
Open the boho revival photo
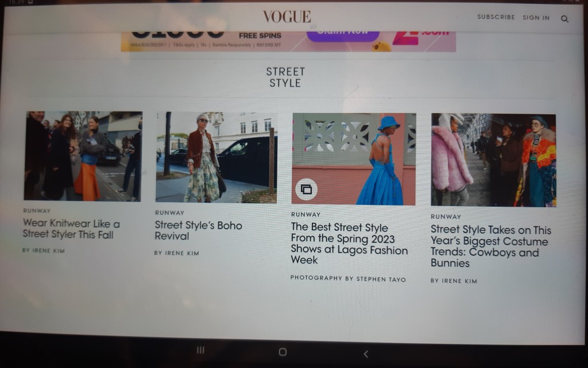tap(216, 157)
